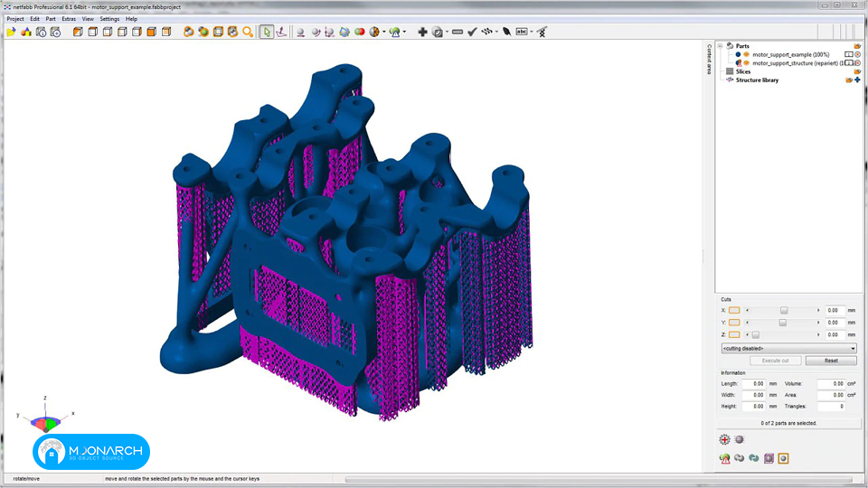868x488 pixels.
Task: Click the green part with warning triangle icon
Action: coord(724,458)
